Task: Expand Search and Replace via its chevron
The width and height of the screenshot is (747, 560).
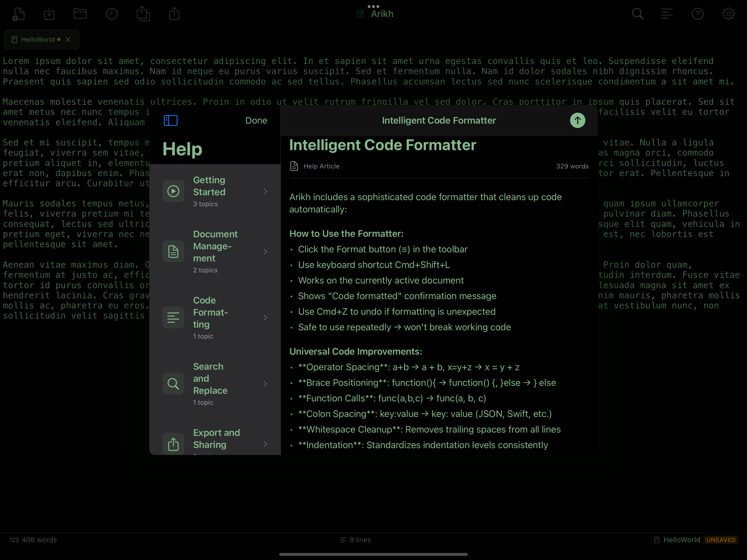Action: [265, 384]
